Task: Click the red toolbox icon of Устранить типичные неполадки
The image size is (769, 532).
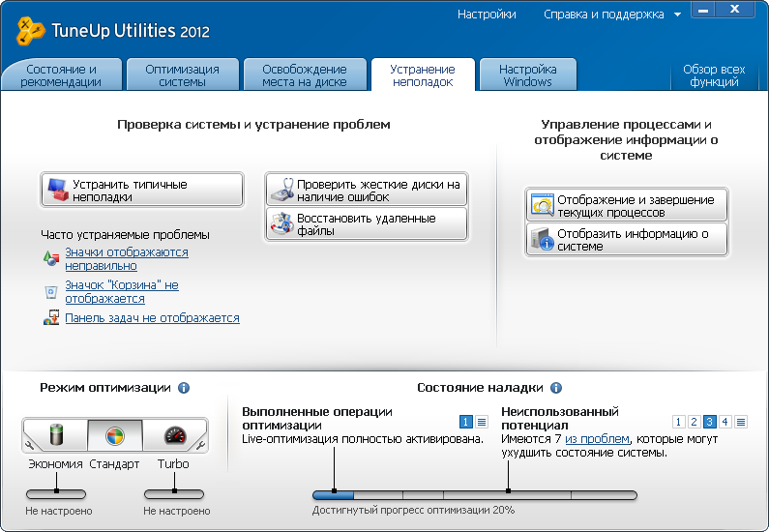Action: coord(58,190)
